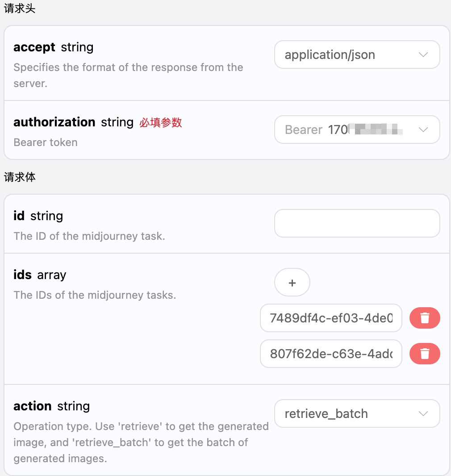Add a new entry to the ids array
Viewport: 451px width, 476px height.
(292, 282)
